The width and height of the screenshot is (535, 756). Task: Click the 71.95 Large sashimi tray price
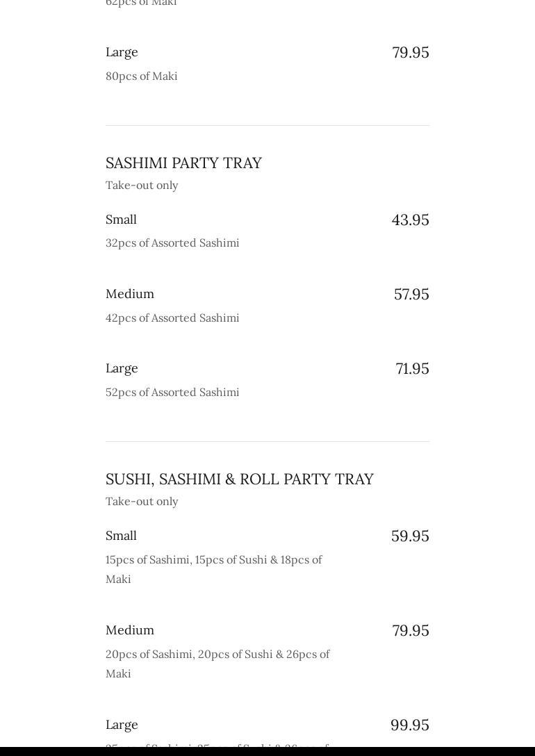coord(412,368)
